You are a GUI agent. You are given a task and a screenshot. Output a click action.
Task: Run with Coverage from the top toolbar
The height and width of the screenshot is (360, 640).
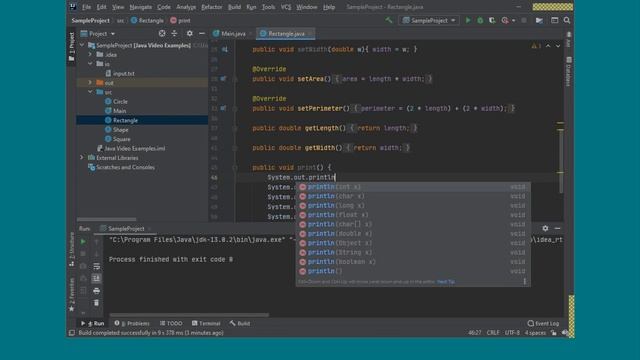click(492, 20)
